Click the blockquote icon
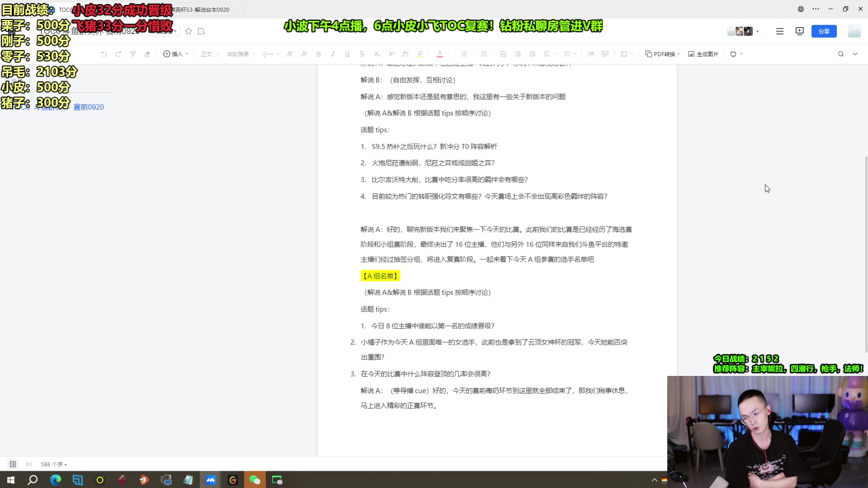Viewport: 868px width, 488px height. tap(591, 54)
